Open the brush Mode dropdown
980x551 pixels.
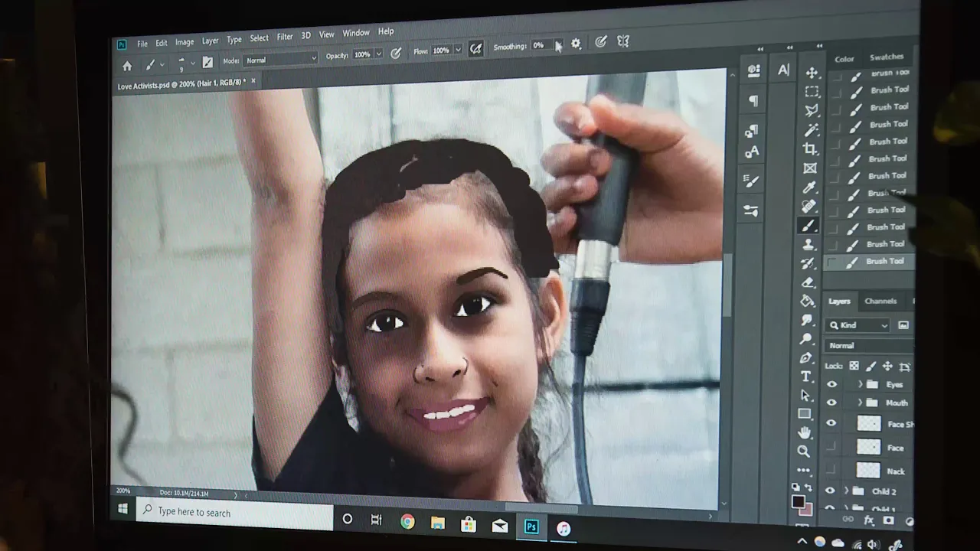coord(281,59)
